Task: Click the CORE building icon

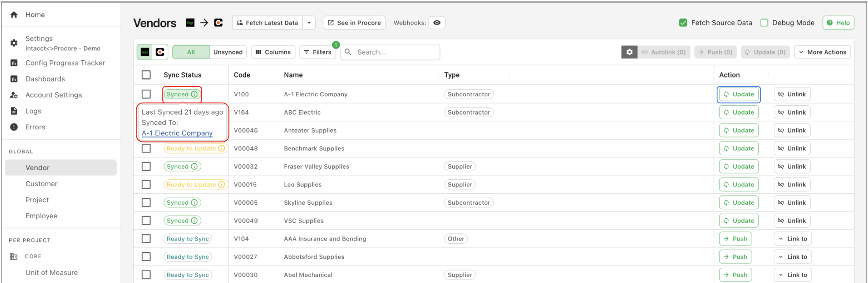Action: coord(14,256)
